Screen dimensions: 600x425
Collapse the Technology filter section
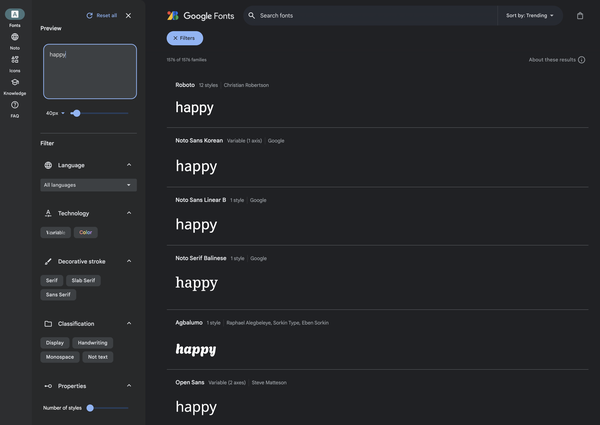129,213
